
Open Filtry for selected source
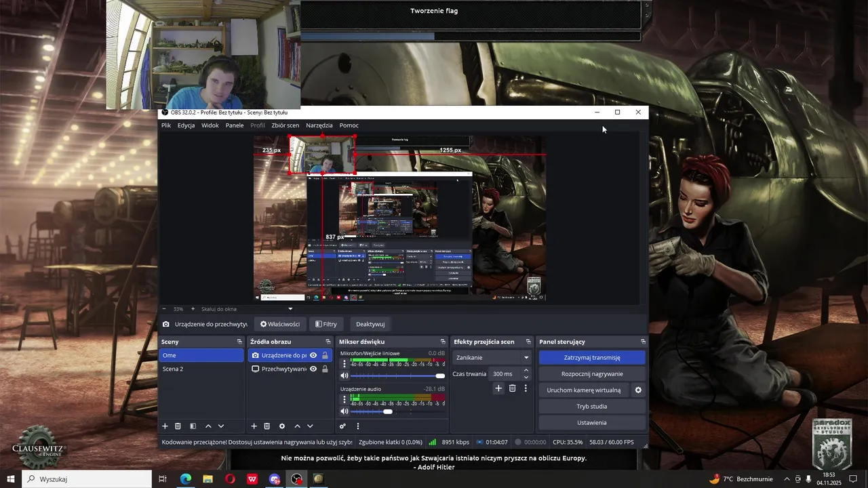[x=326, y=324]
